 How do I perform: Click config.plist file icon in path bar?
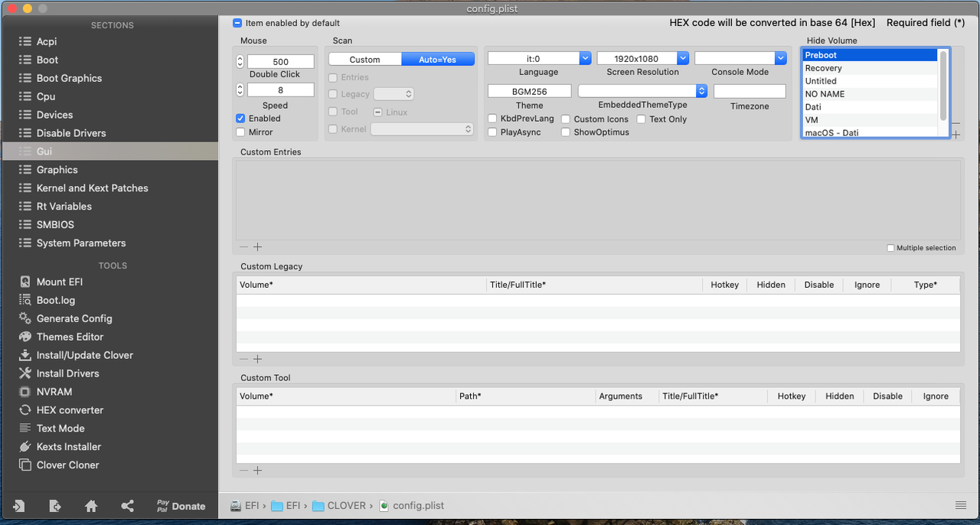tap(384, 506)
